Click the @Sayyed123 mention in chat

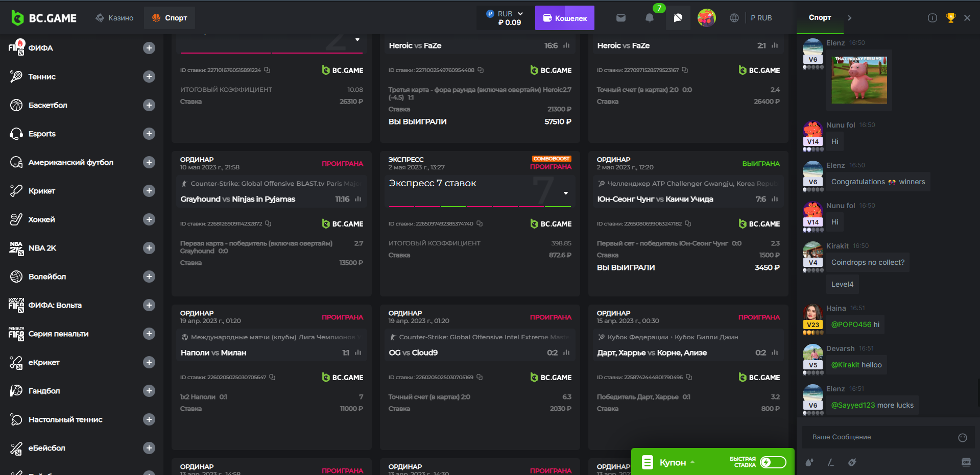pos(853,405)
